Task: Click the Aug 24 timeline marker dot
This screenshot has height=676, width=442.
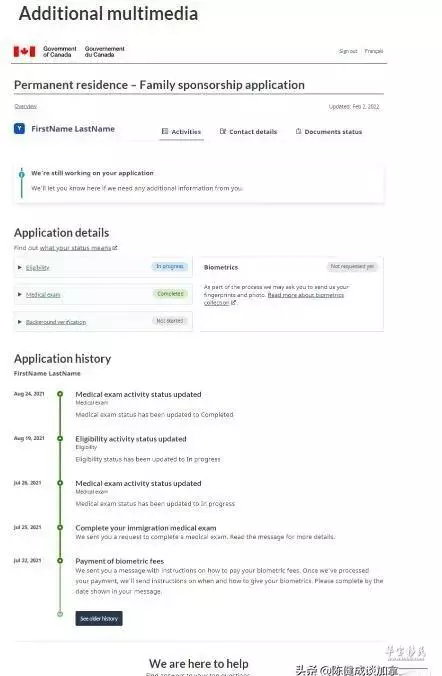Action: click(60, 394)
